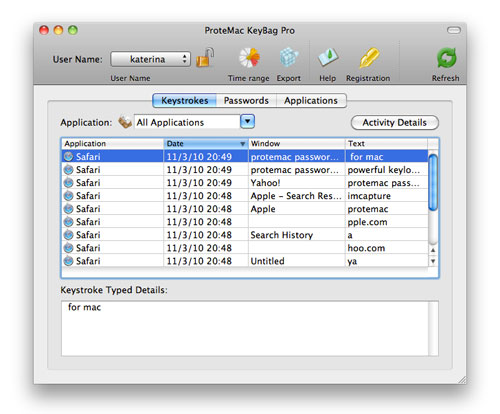Click the padlock unlock icon

pos(205,58)
